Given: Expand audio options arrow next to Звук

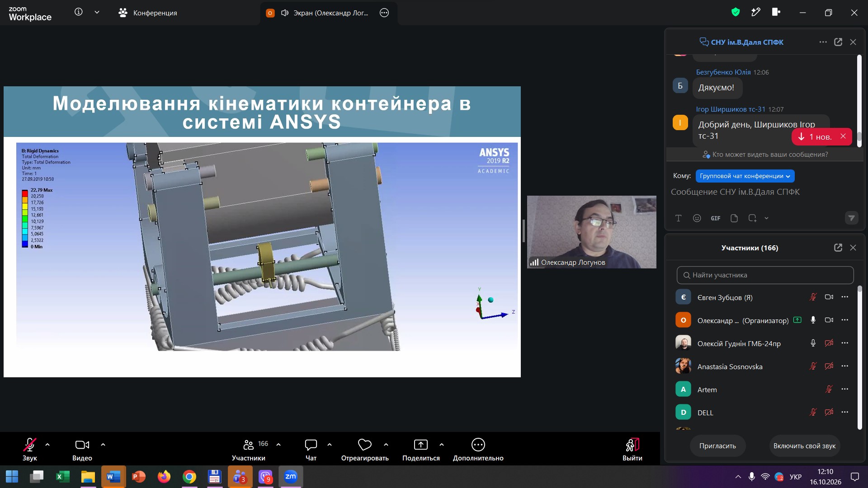Looking at the screenshot, I should pyautogui.click(x=47, y=445).
